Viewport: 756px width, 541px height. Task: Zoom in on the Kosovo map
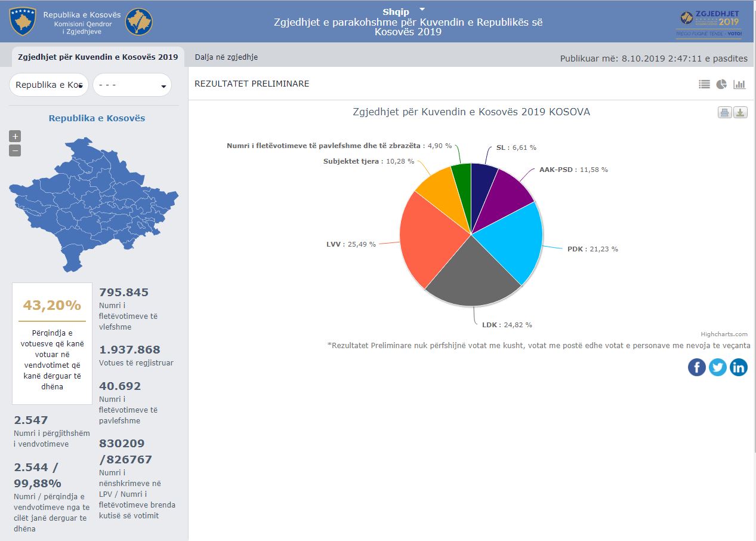tap(15, 136)
